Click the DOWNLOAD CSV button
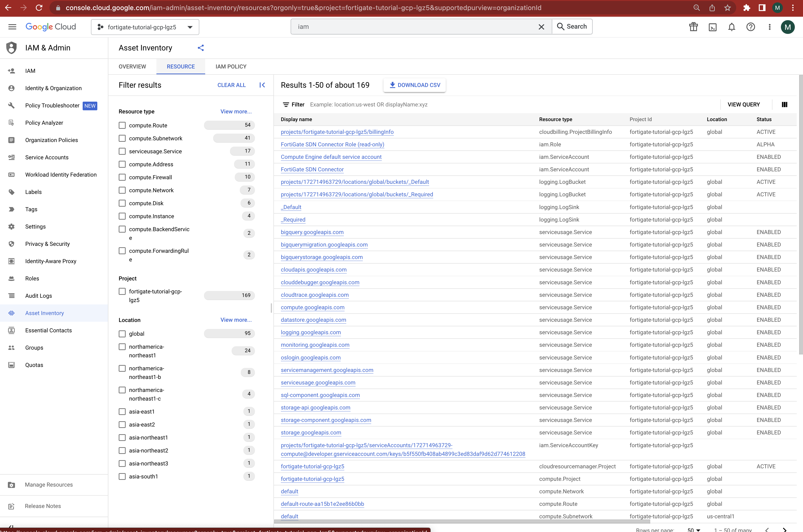The width and height of the screenshot is (803, 532). click(414, 85)
